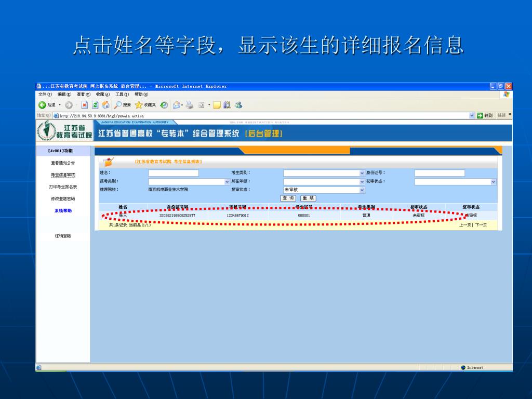
Task: Open 考生信息审核 in sidebar
Action: (x=63, y=175)
